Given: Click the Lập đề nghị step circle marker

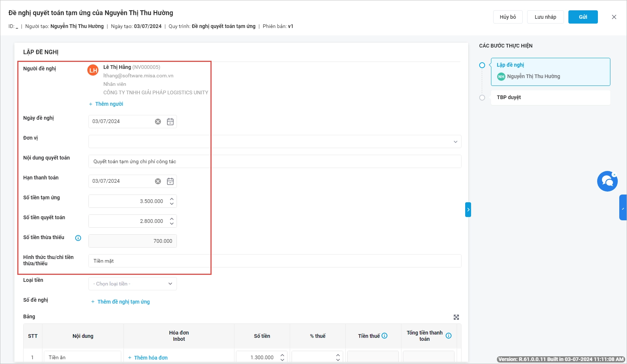Looking at the screenshot, I should [482, 65].
